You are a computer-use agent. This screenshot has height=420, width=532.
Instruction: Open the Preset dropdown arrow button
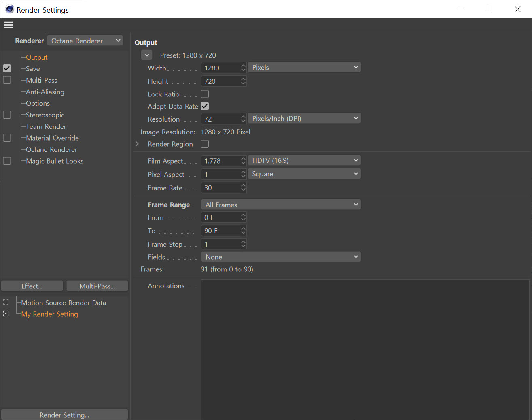click(147, 55)
